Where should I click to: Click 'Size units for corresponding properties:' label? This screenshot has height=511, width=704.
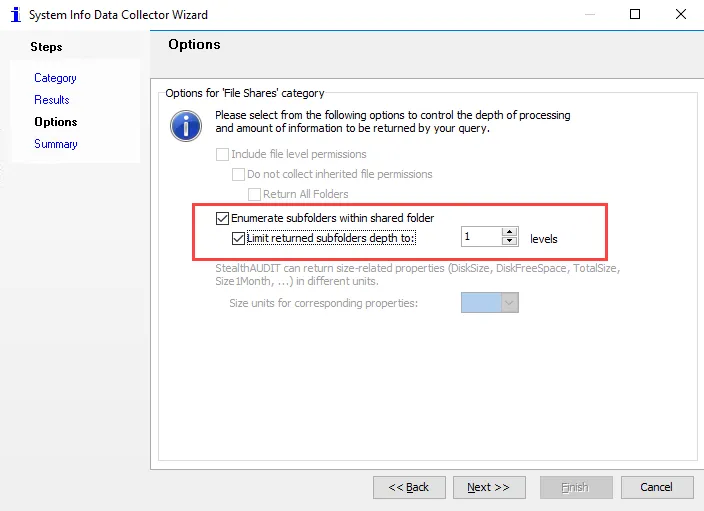pos(323,303)
